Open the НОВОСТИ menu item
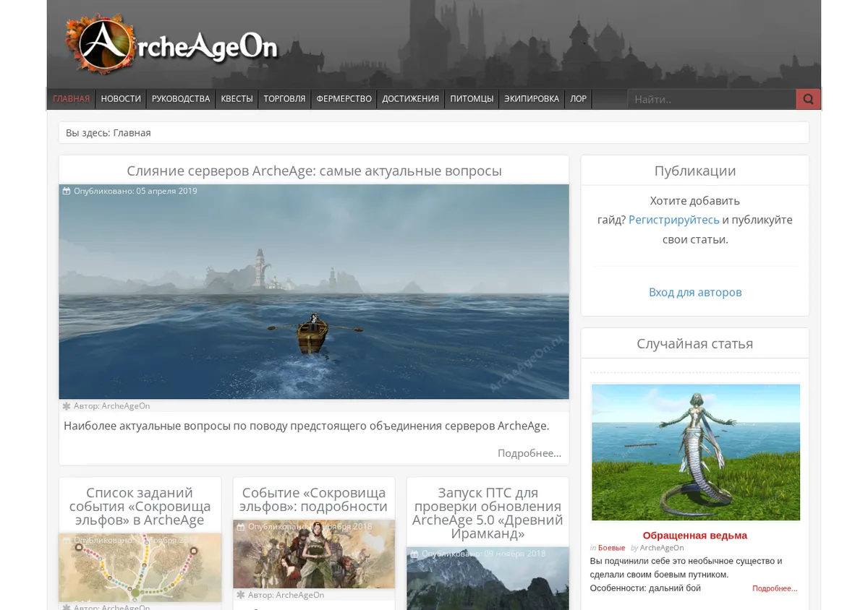Screen dimensions: 868x610 [x=121, y=99]
